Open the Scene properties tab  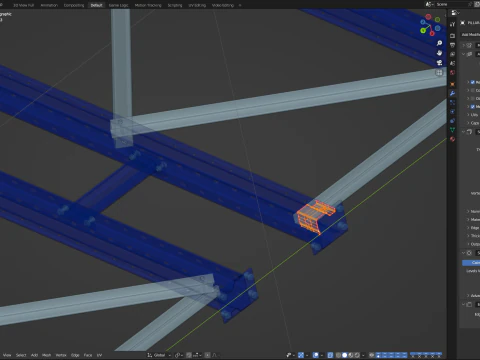452,63
